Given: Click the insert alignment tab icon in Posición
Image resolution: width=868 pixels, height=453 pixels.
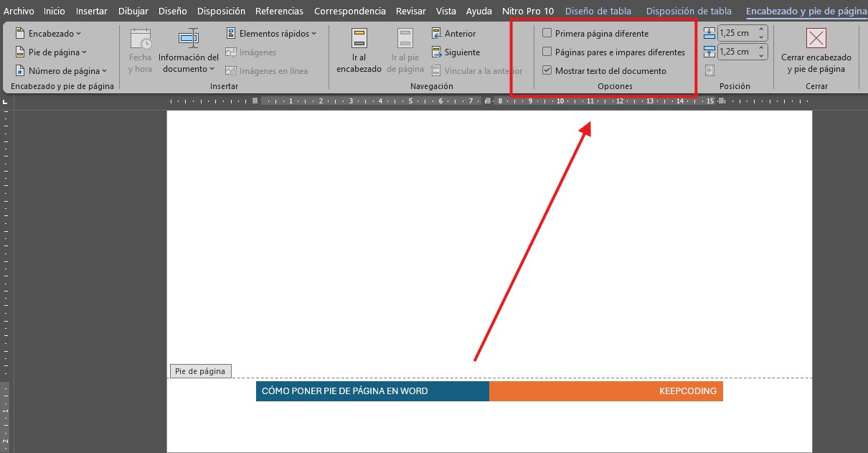Looking at the screenshot, I should pyautogui.click(x=709, y=70).
